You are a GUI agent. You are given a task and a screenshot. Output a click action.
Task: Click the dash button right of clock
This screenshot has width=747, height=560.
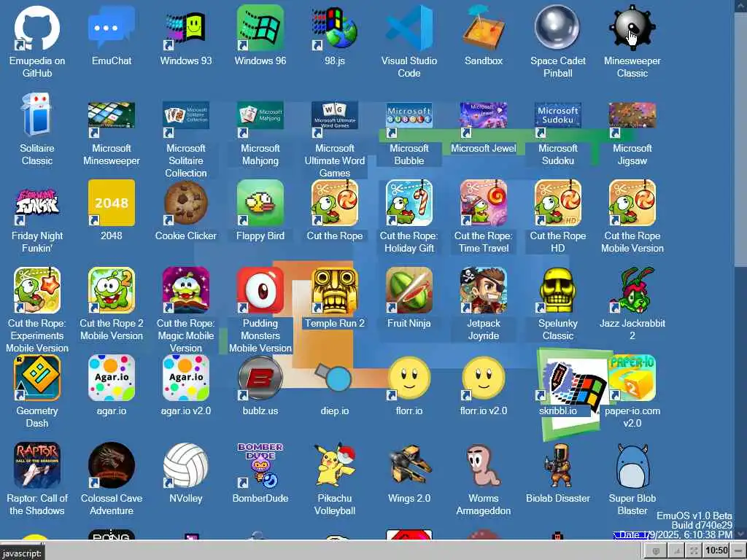click(x=739, y=551)
